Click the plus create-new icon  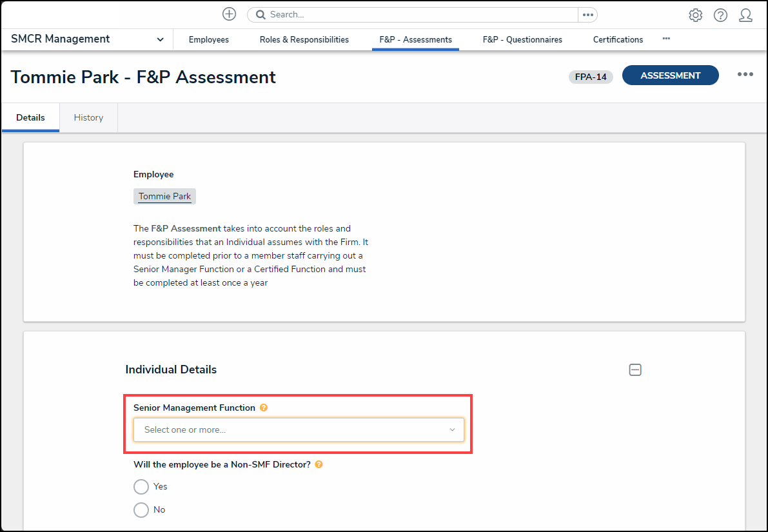pyautogui.click(x=229, y=14)
